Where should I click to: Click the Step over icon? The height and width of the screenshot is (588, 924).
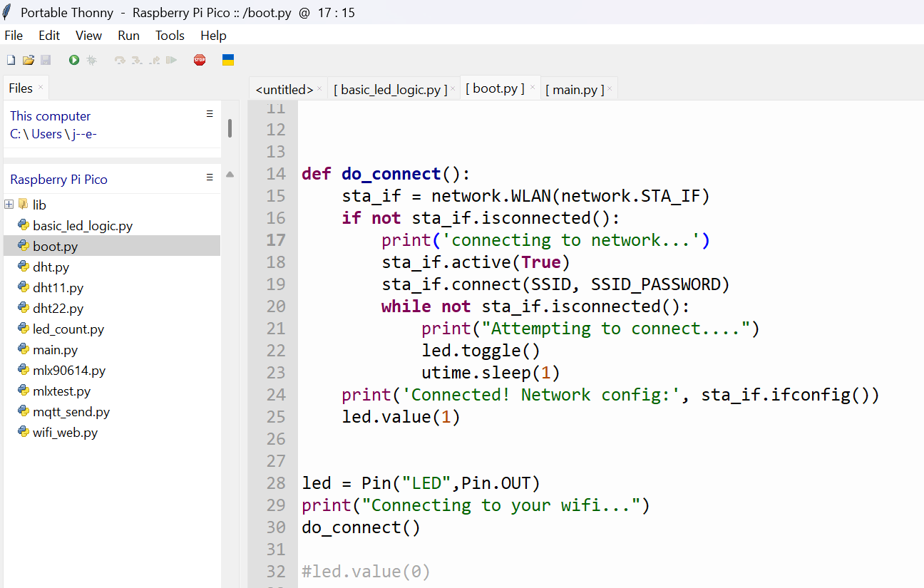(120, 61)
